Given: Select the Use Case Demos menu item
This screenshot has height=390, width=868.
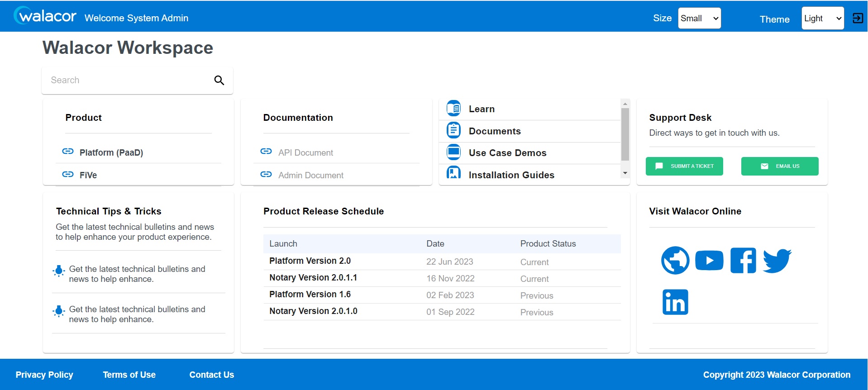Looking at the screenshot, I should 530,153.
